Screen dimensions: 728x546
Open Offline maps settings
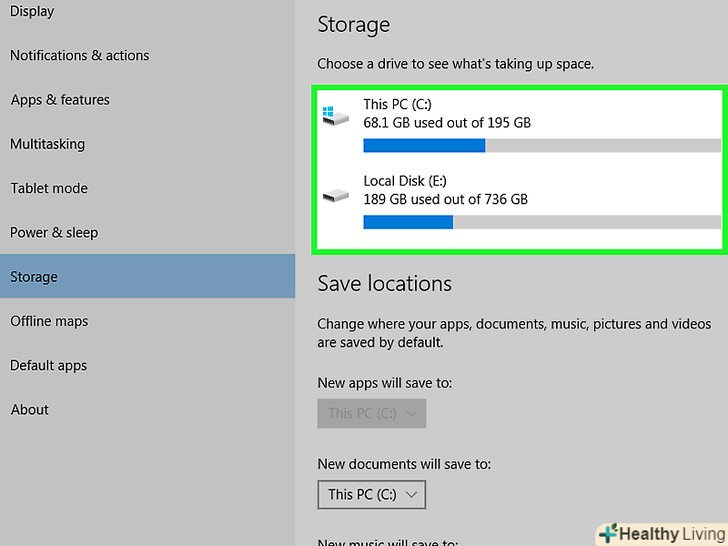[x=49, y=321]
